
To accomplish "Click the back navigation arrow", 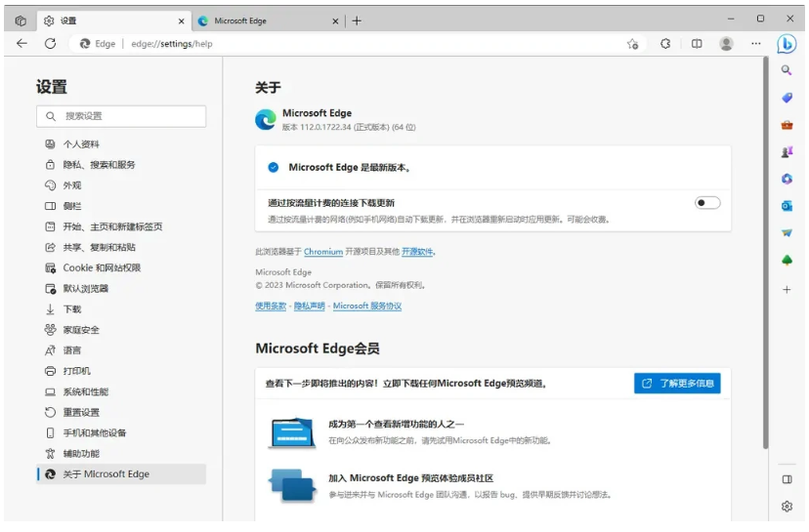I will point(21,44).
